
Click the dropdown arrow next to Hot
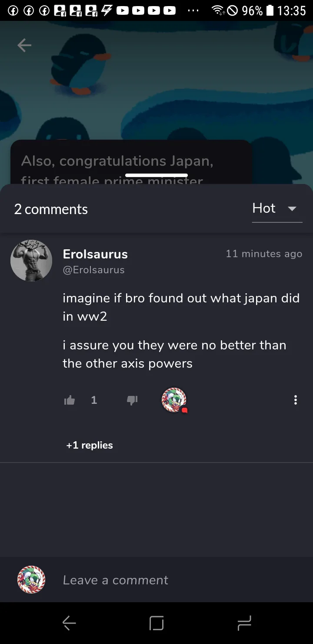[x=292, y=208]
